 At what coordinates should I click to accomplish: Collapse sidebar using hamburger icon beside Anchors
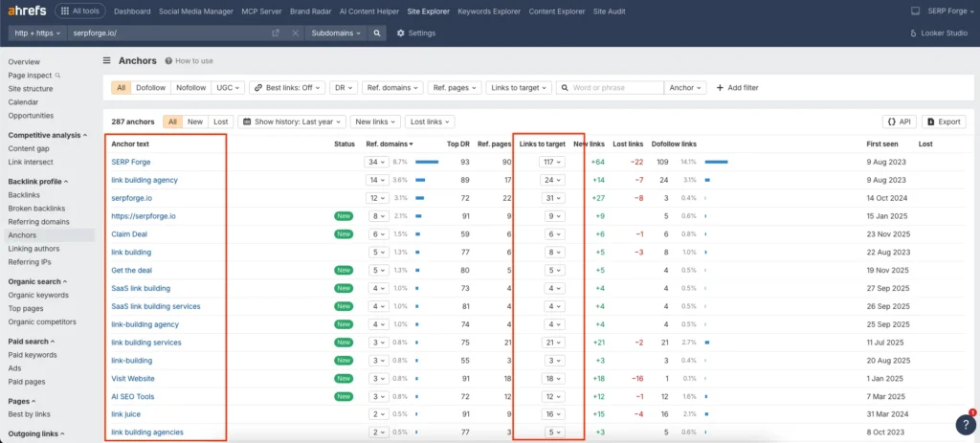pos(107,60)
